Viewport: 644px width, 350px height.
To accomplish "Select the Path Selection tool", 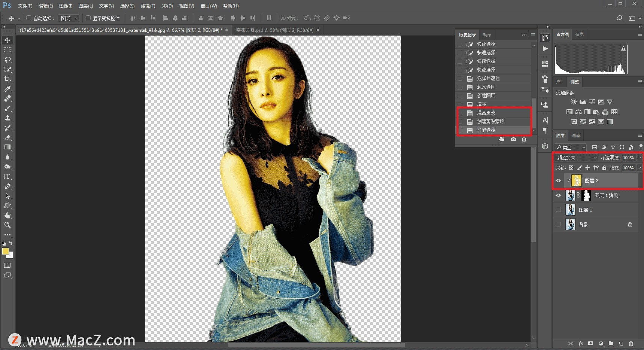I will coord(7,196).
